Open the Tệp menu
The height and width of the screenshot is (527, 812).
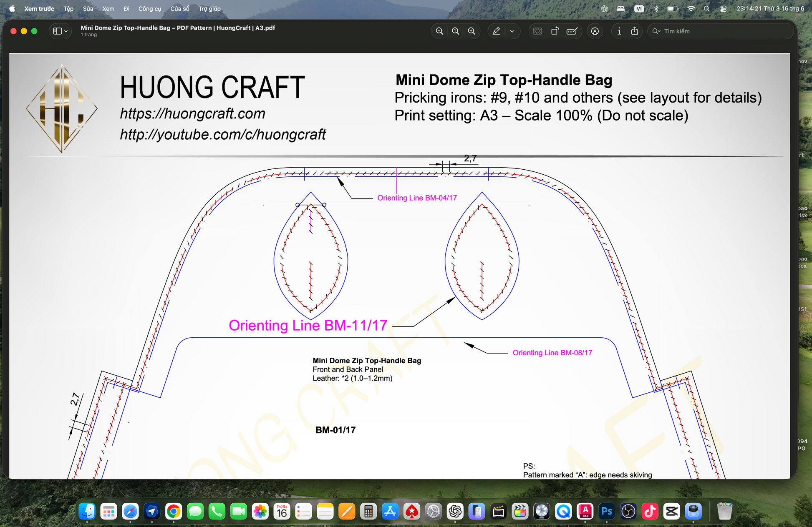point(68,9)
